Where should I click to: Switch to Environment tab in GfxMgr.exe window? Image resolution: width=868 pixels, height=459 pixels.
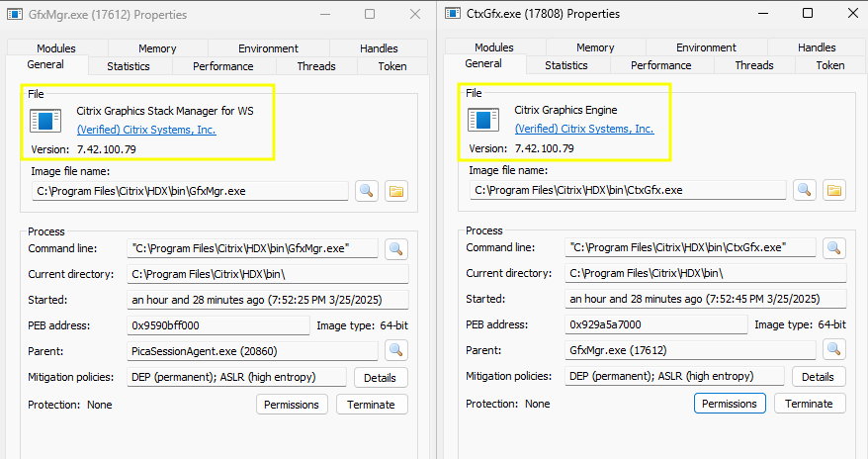pyautogui.click(x=268, y=48)
